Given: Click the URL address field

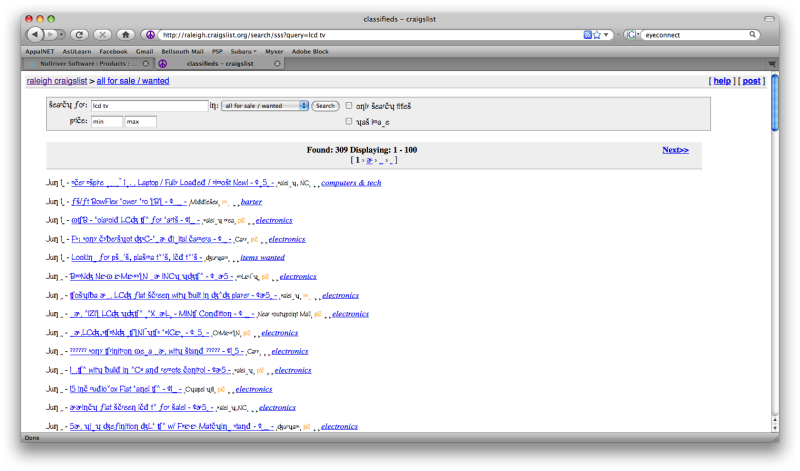Looking at the screenshot, I should pyautogui.click(x=371, y=35).
